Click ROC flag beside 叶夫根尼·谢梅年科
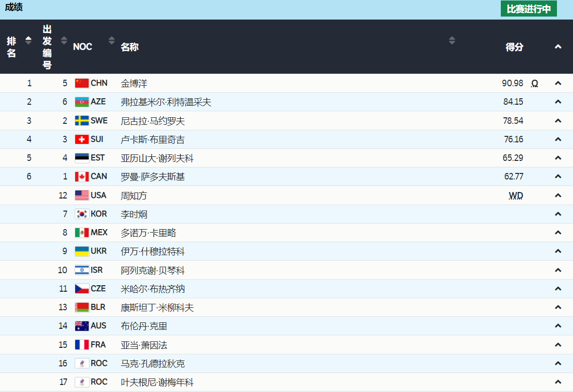573x392 pixels. [x=82, y=382]
